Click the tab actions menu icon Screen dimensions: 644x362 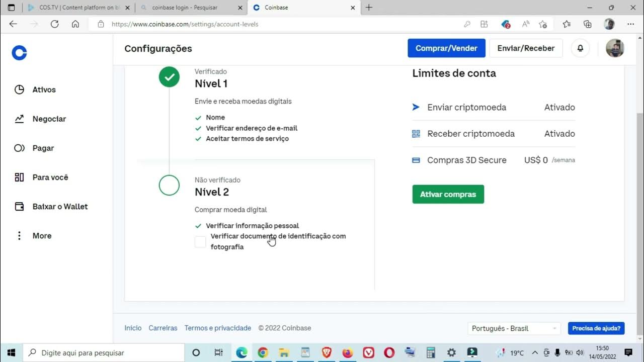(12, 8)
